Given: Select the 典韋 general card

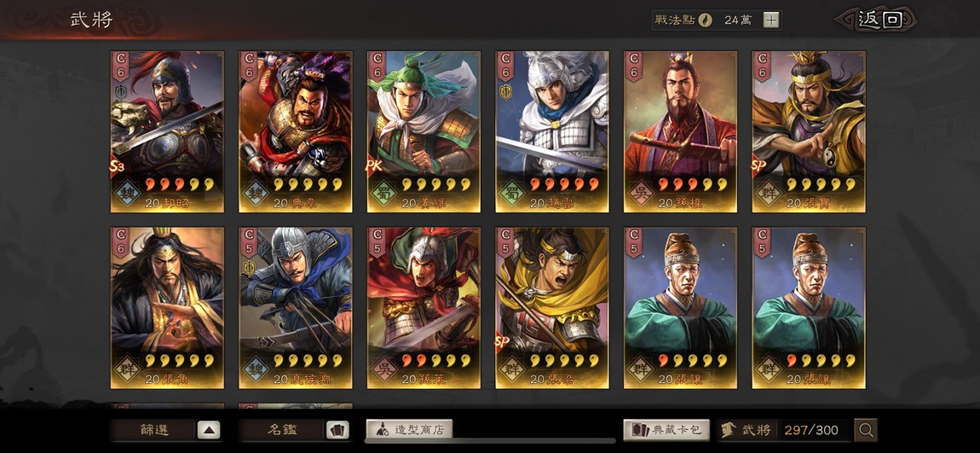Looking at the screenshot, I should (295, 131).
